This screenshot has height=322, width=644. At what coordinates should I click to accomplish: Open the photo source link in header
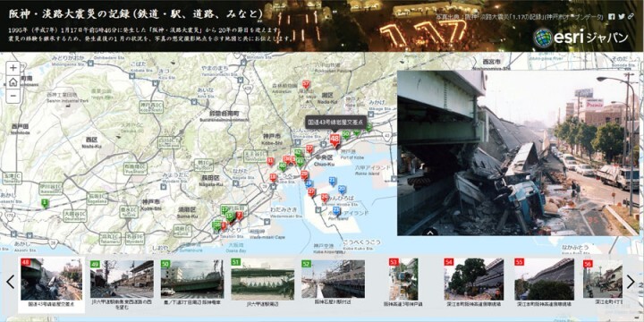(521, 17)
